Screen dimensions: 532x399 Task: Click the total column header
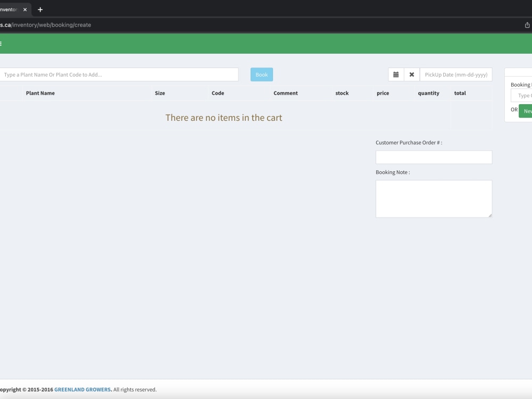pyautogui.click(x=460, y=93)
